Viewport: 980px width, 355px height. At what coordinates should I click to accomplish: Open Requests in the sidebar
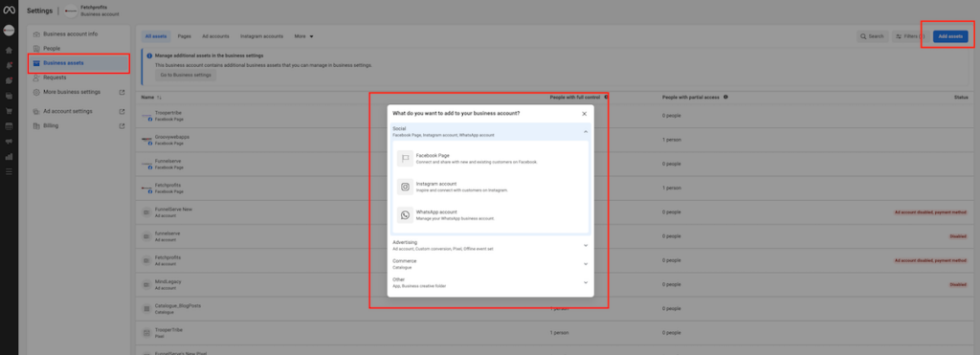78,78
